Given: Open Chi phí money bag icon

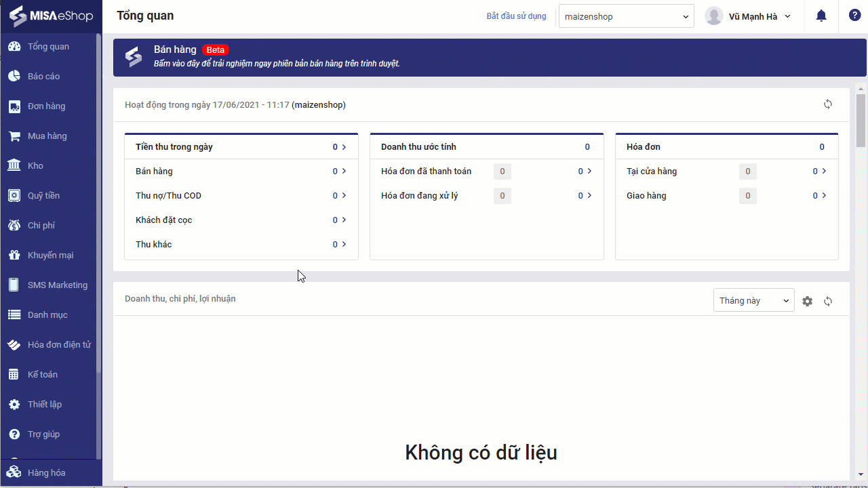Looking at the screenshot, I should tap(14, 226).
